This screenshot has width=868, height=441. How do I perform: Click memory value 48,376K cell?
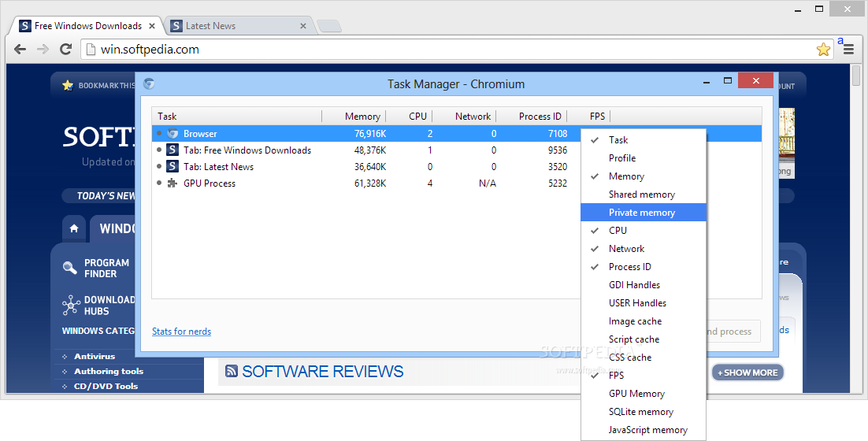click(x=370, y=150)
